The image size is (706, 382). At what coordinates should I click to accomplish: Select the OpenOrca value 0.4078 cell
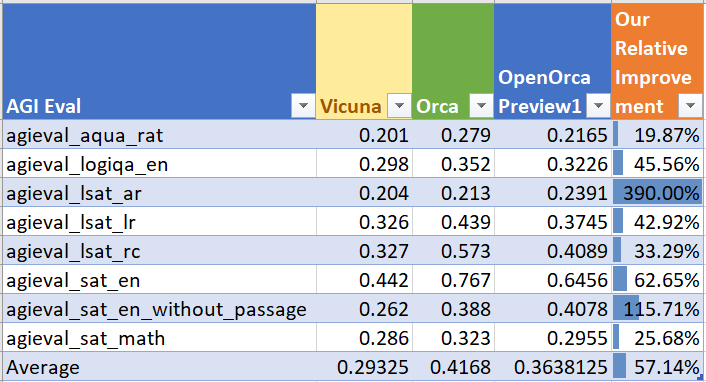552,309
